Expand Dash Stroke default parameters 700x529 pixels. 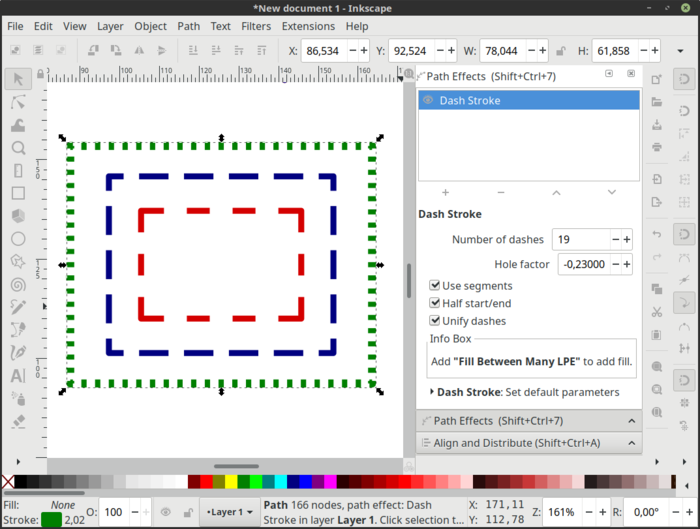click(431, 392)
